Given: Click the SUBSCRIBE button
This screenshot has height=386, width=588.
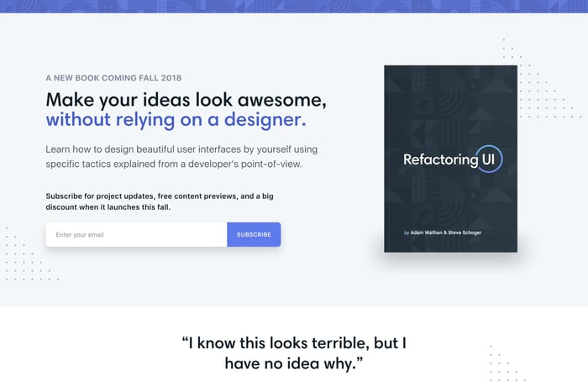Looking at the screenshot, I should [x=254, y=235].
